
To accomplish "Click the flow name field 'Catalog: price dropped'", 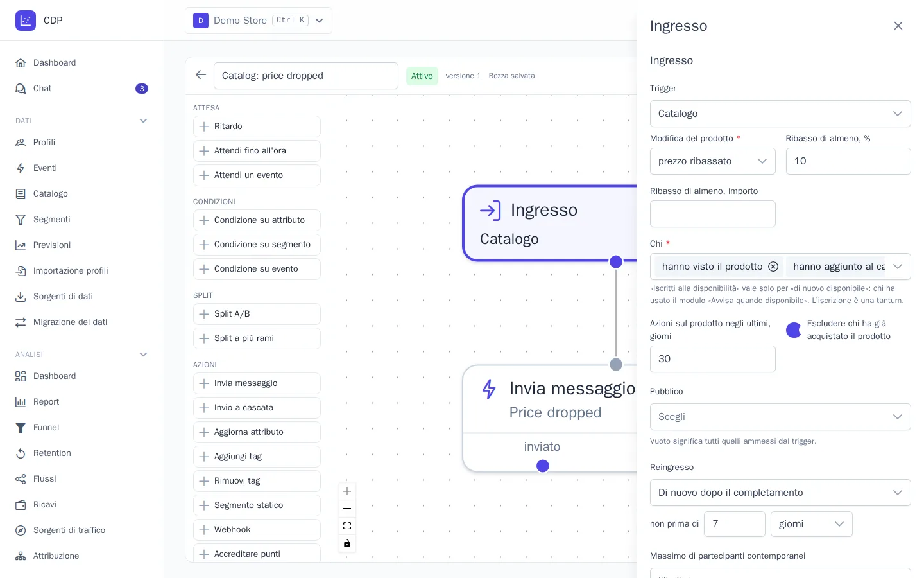I will [x=306, y=76].
